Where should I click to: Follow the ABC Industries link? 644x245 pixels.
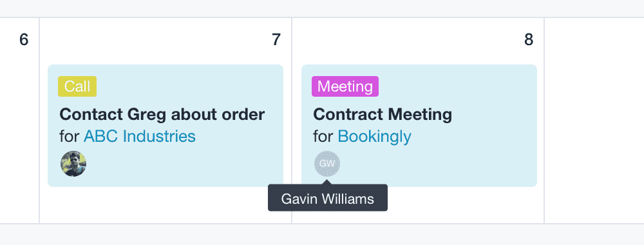click(x=140, y=136)
